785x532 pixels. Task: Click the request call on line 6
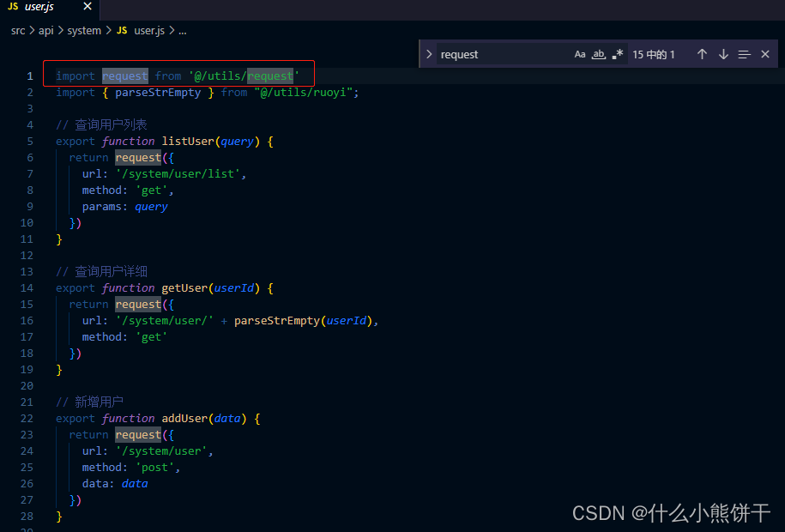click(x=138, y=158)
